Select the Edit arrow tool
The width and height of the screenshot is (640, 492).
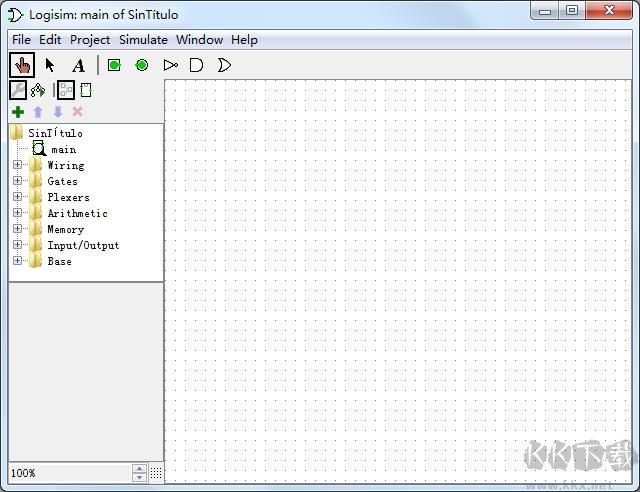pos(50,65)
